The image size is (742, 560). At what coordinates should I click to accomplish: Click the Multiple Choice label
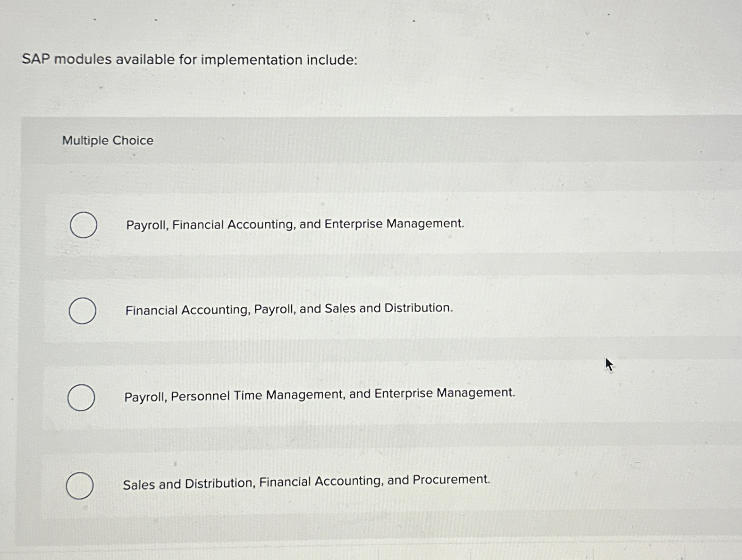point(108,140)
